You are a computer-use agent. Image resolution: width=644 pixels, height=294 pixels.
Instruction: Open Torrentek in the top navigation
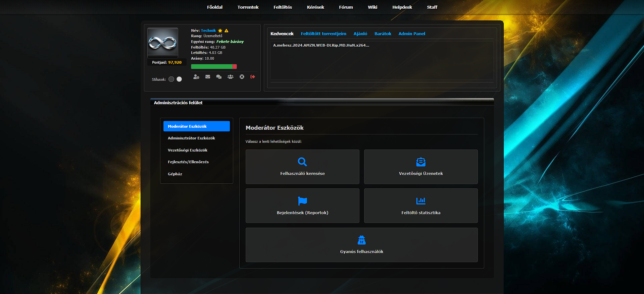pyautogui.click(x=248, y=7)
